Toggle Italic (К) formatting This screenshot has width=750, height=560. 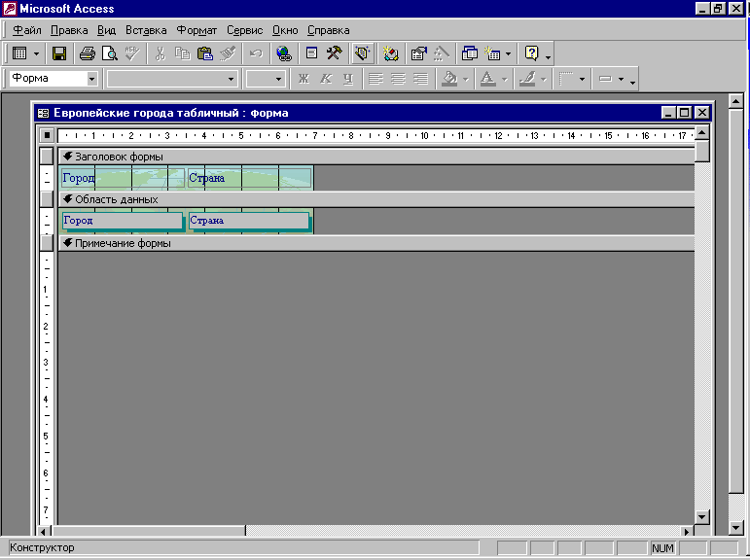tap(326, 79)
